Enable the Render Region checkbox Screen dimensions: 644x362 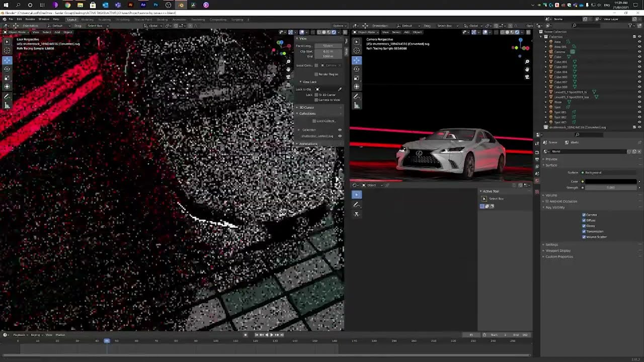(316, 74)
